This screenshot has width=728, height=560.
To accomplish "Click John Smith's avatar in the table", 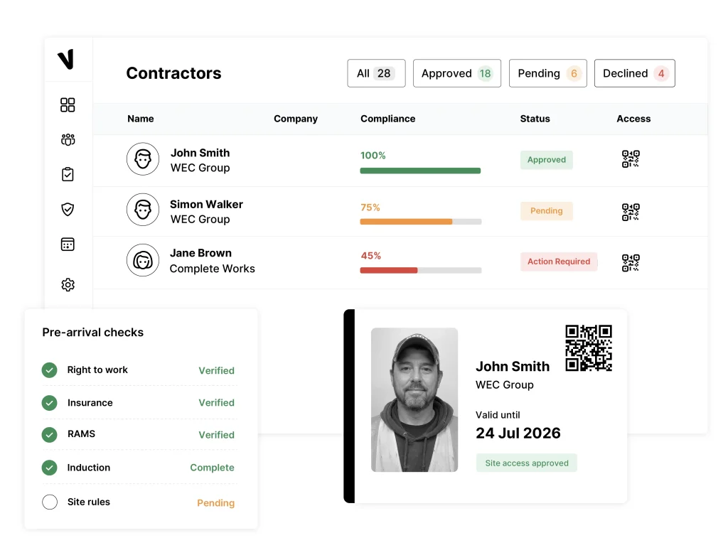I will [x=143, y=158].
